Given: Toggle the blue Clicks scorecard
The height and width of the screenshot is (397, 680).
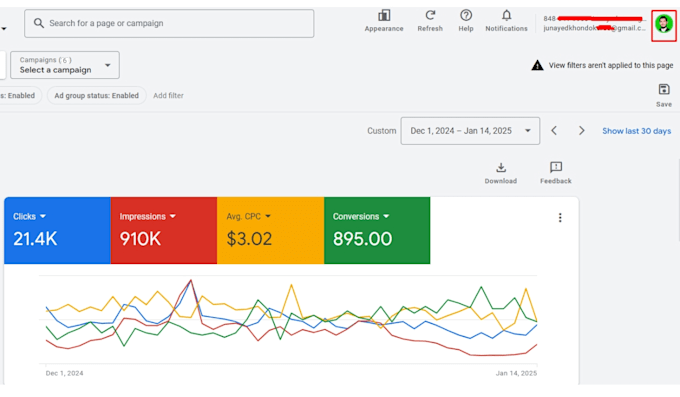Looking at the screenshot, I should (x=57, y=230).
